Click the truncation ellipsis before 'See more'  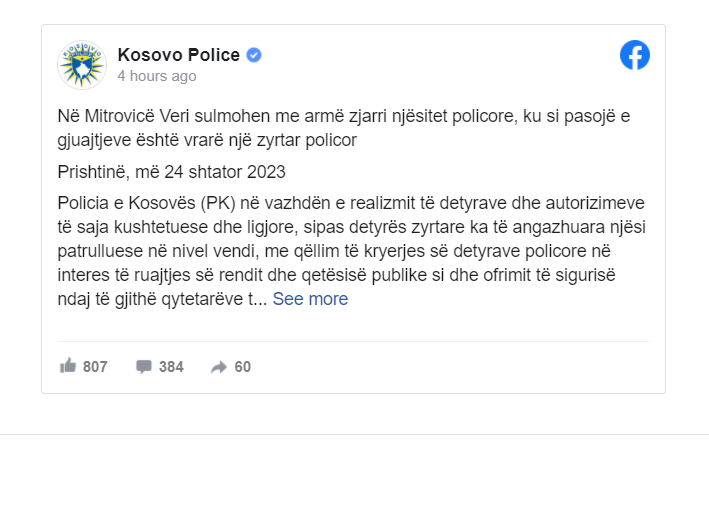(260, 300)
